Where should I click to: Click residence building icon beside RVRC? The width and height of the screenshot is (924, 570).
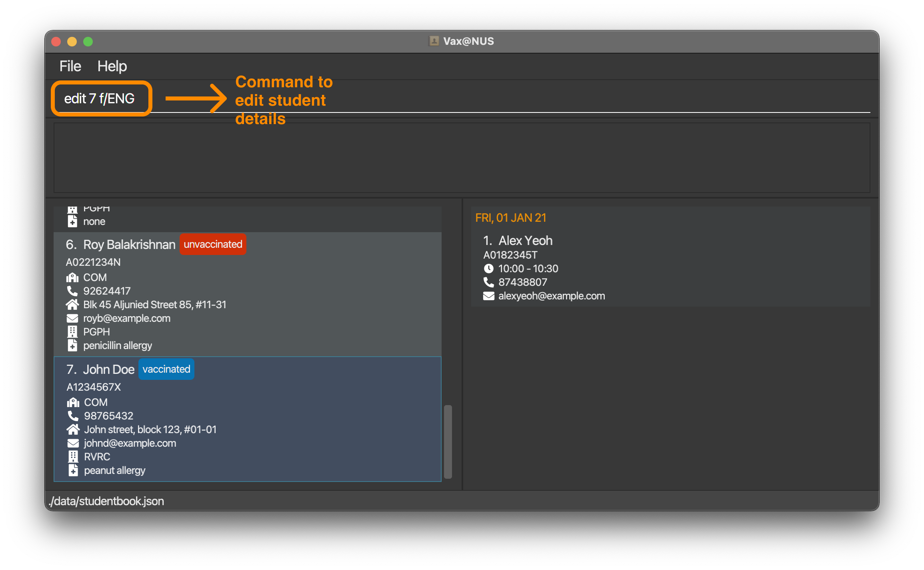[x=73, y=457]
